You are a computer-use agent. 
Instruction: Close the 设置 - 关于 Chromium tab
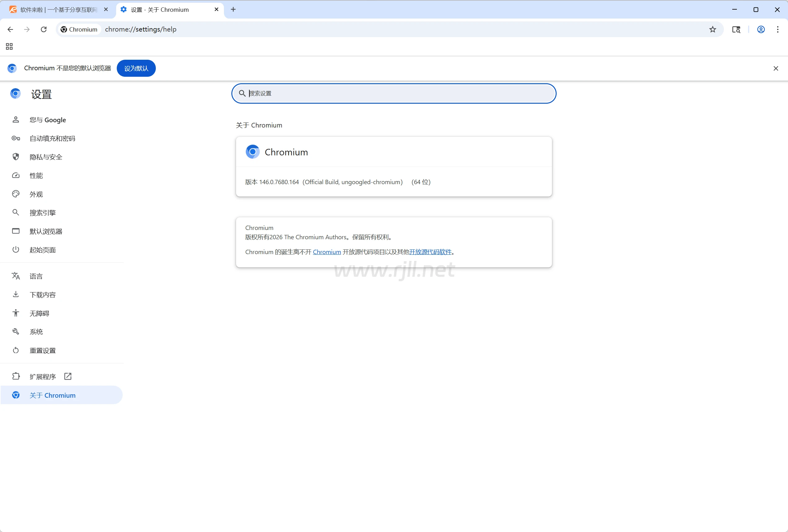[216, 10]
